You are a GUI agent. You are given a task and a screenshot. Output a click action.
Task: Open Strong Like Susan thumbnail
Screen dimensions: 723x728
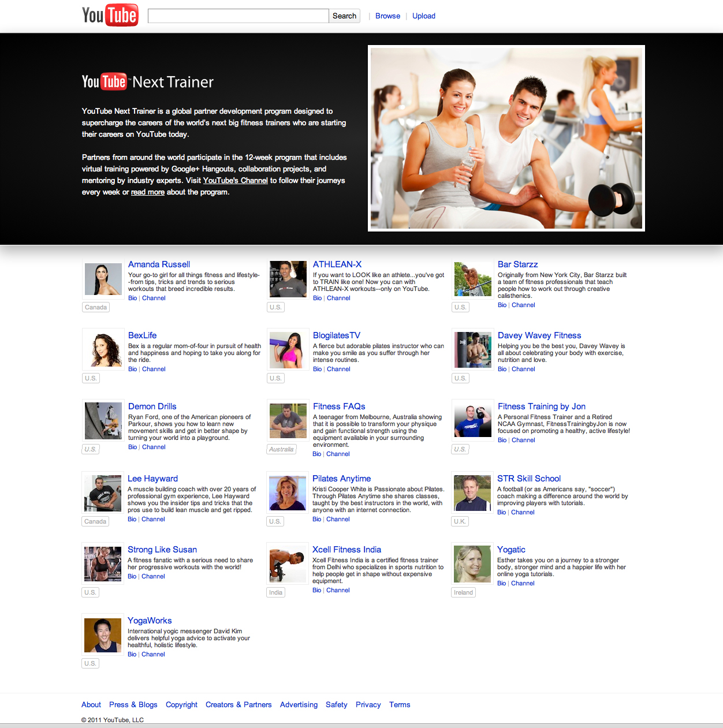pyautogui.click(x=103, y=565)
